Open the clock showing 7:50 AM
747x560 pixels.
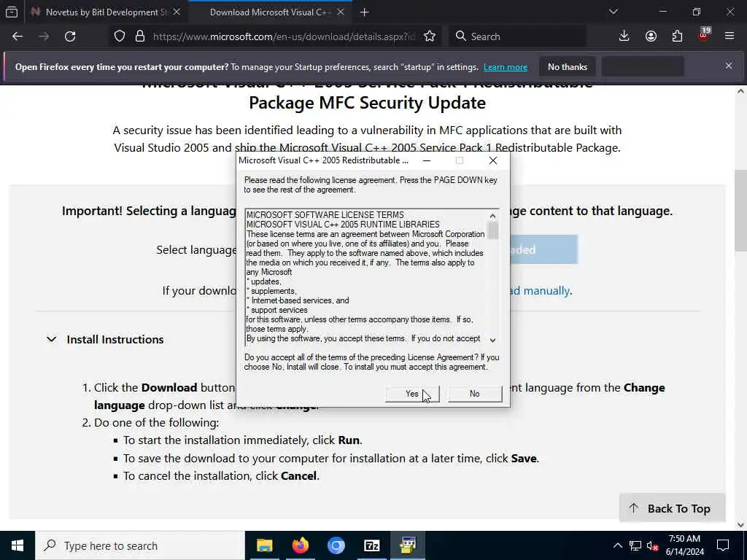[684, 545]
